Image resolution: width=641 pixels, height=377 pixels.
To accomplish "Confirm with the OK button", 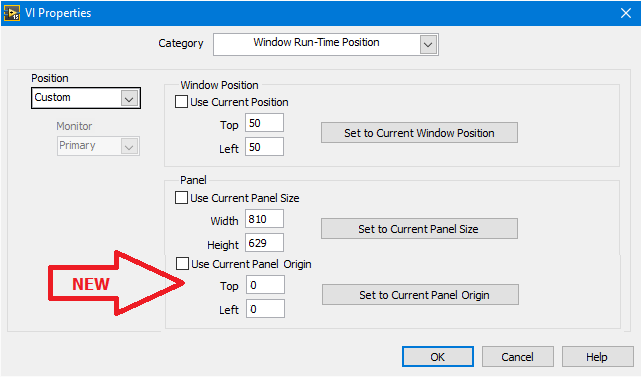I will [438, 357].
